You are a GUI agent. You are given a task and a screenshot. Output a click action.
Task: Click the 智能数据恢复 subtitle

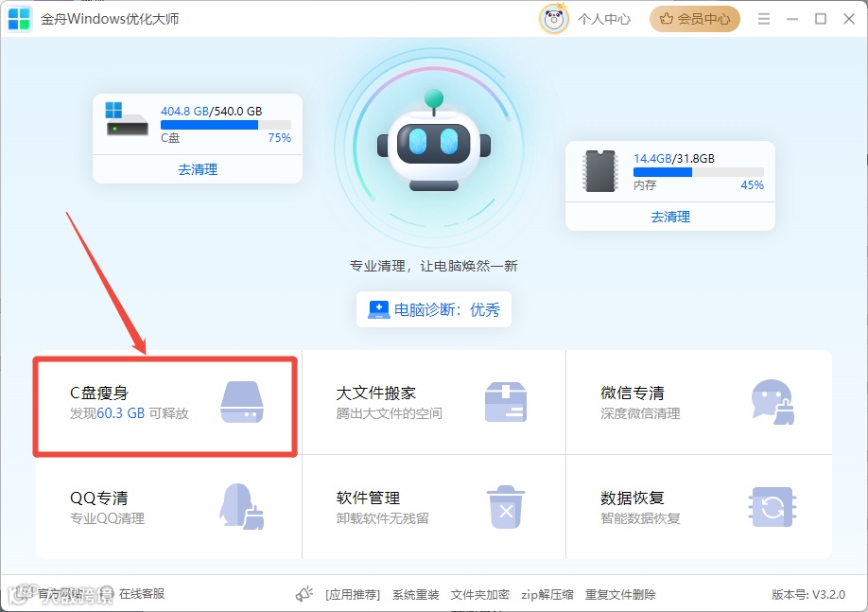(640, 518)
